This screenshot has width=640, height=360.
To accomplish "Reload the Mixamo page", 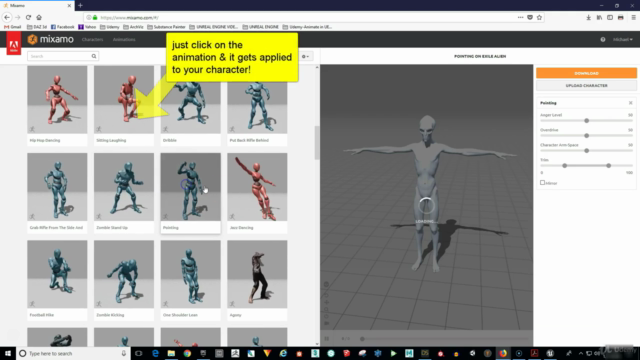I will click(28, 18).
